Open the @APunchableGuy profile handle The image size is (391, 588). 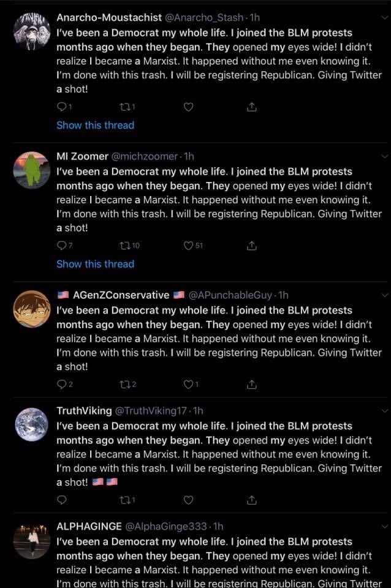[230, 295]
